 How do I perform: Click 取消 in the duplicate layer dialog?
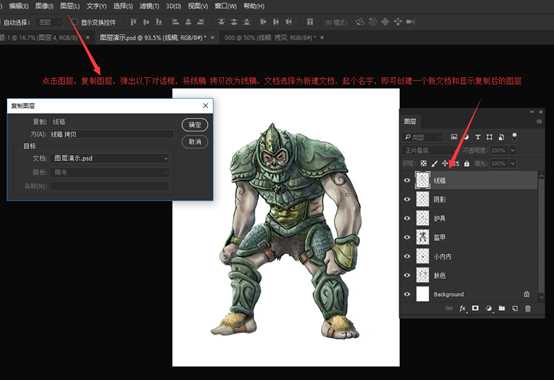pyautogui.click(x=195, y=142)
